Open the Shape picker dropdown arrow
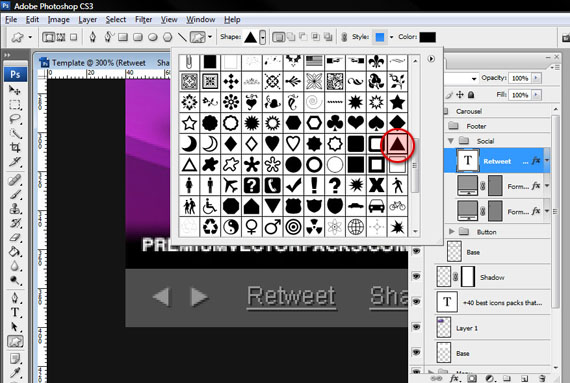 (x=262, y=37)
